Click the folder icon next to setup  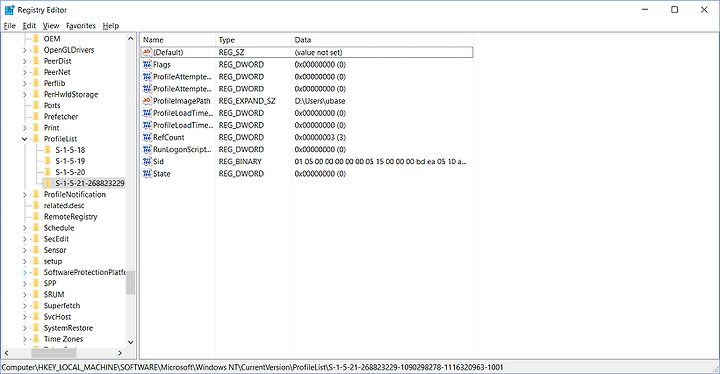[x=36, y=261]
